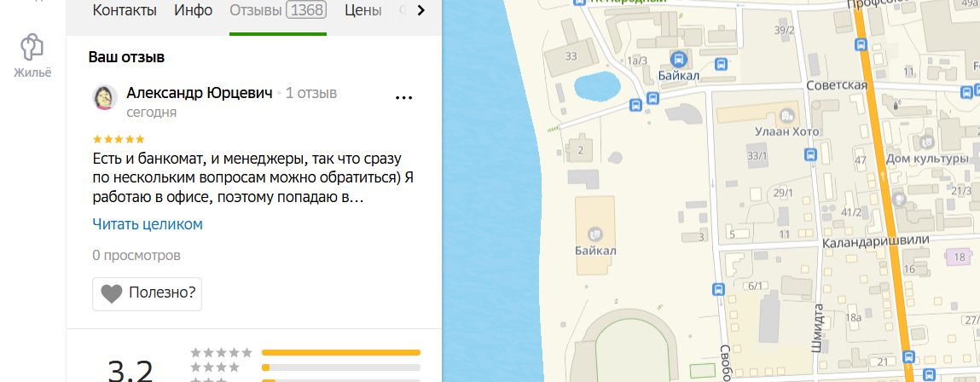This screenshot has width=980, height=382.
Task: Click building number 2 near the river
Action: 581,149
